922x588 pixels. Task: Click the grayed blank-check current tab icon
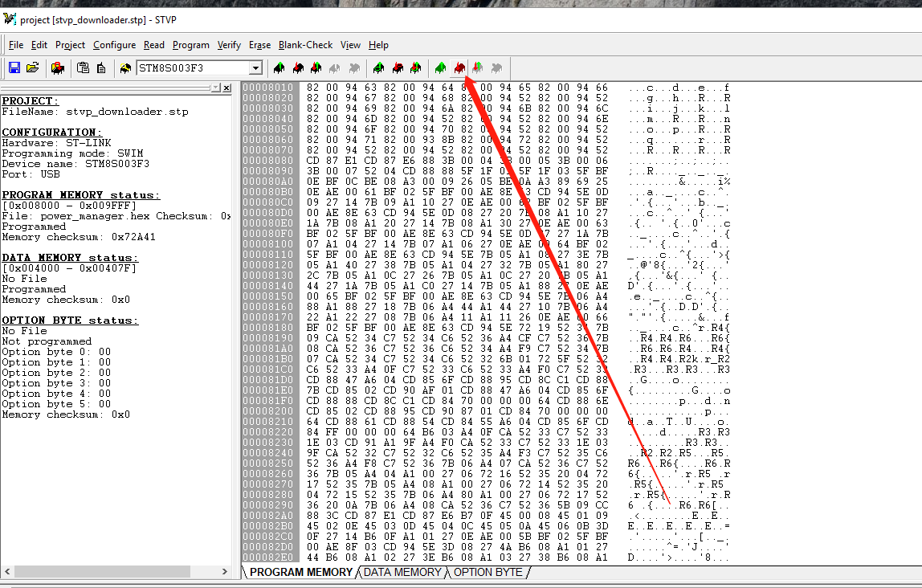pyautogui.click(x=354, y=68)
